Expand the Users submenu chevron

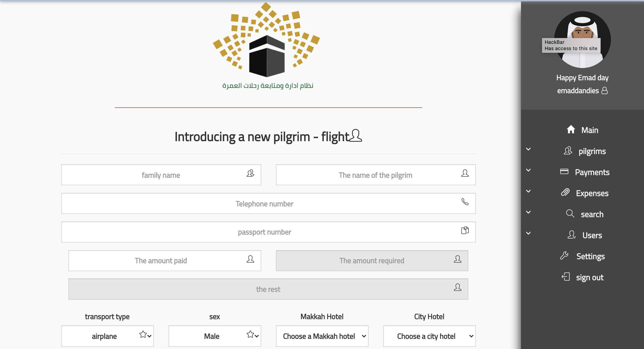click(528, 233)
